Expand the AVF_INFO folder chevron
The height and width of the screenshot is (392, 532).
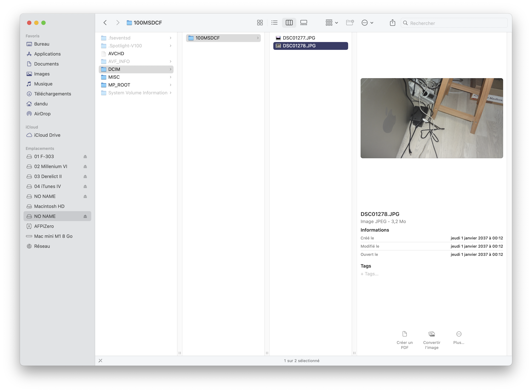170,61
